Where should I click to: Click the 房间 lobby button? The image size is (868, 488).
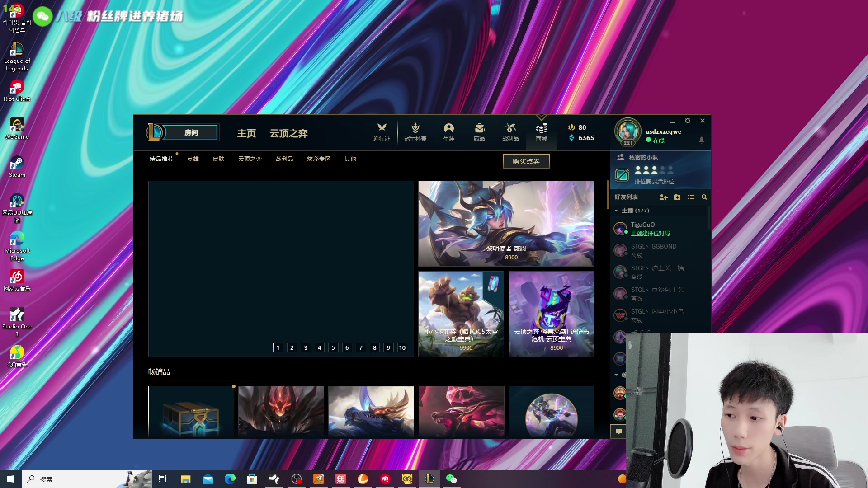[x=191, y=132]
